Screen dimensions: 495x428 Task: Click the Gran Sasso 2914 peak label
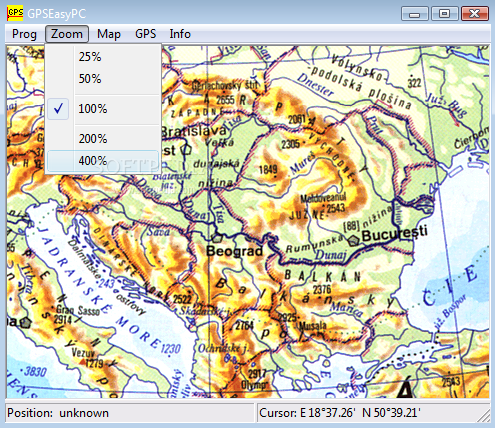[77, 314]
